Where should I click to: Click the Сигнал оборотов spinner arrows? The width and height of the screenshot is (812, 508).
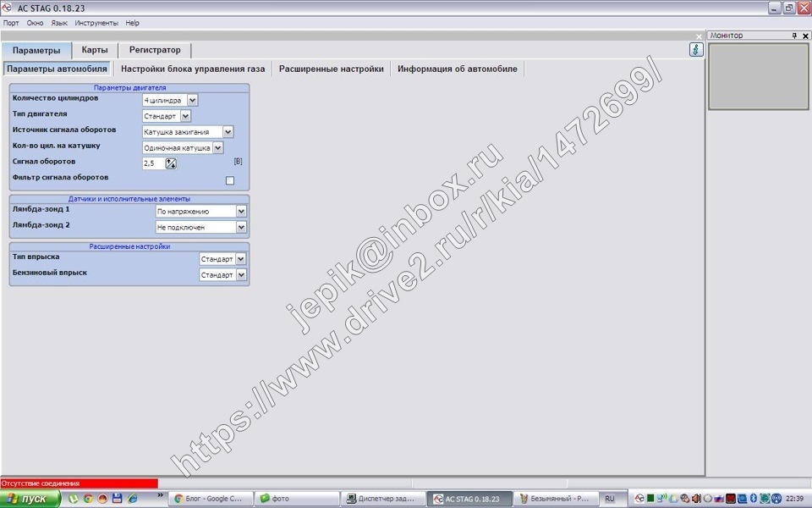(x=171, y=163)
